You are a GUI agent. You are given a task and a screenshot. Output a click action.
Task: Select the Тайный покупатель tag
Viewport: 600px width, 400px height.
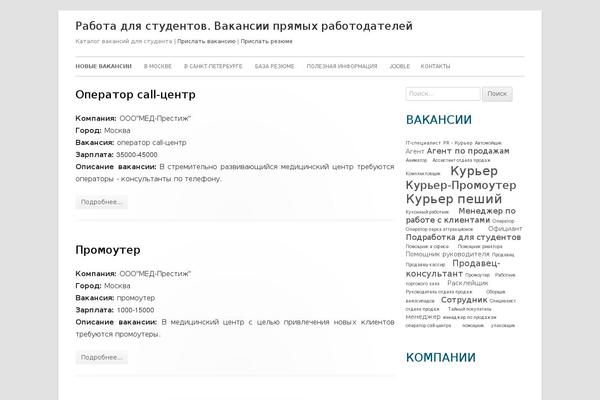(470, 309)
